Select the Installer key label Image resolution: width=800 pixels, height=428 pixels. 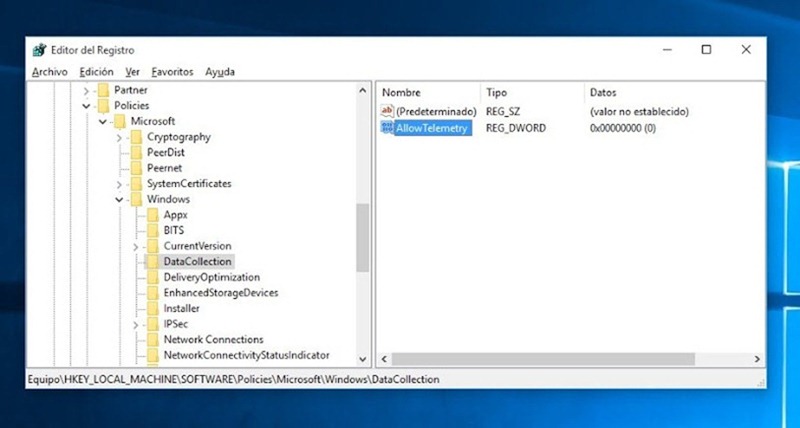tap(182, 309)
